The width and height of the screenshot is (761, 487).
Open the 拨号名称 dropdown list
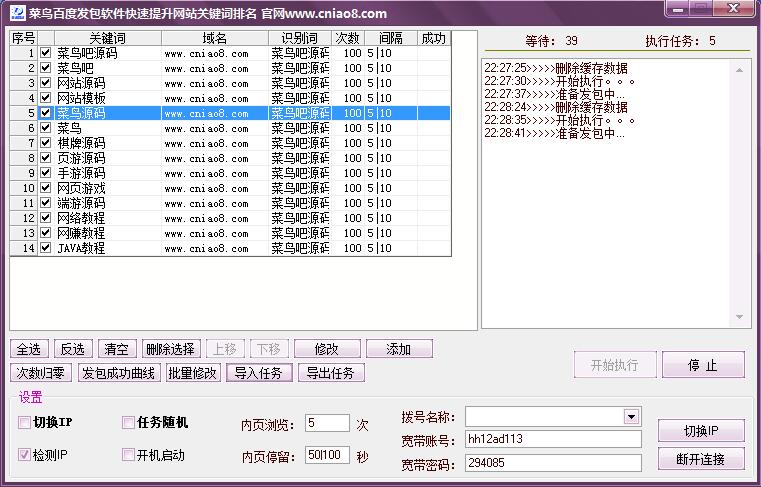pos(631,417)
